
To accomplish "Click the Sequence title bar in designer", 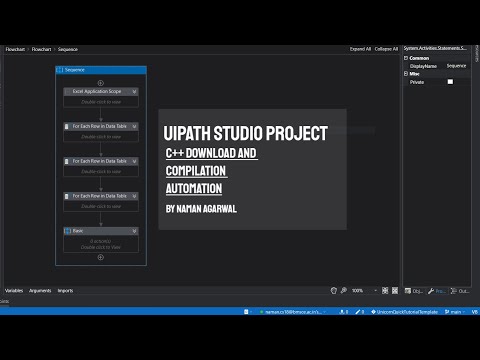I will [101, 70].
